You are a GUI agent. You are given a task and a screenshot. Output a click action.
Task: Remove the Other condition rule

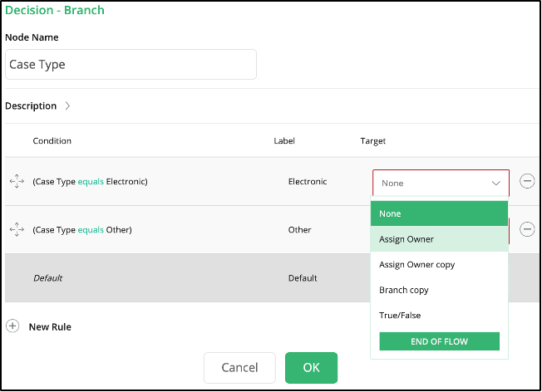[x=527, y=229]
